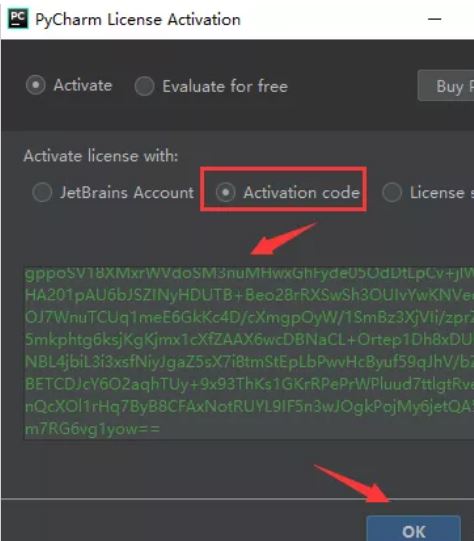
Task: Click the topmost cut-off line starting gppoSV18
Action: 249,275
